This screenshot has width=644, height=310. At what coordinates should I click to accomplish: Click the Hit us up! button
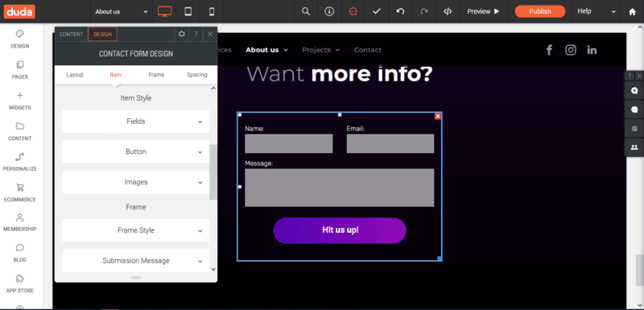340,230
